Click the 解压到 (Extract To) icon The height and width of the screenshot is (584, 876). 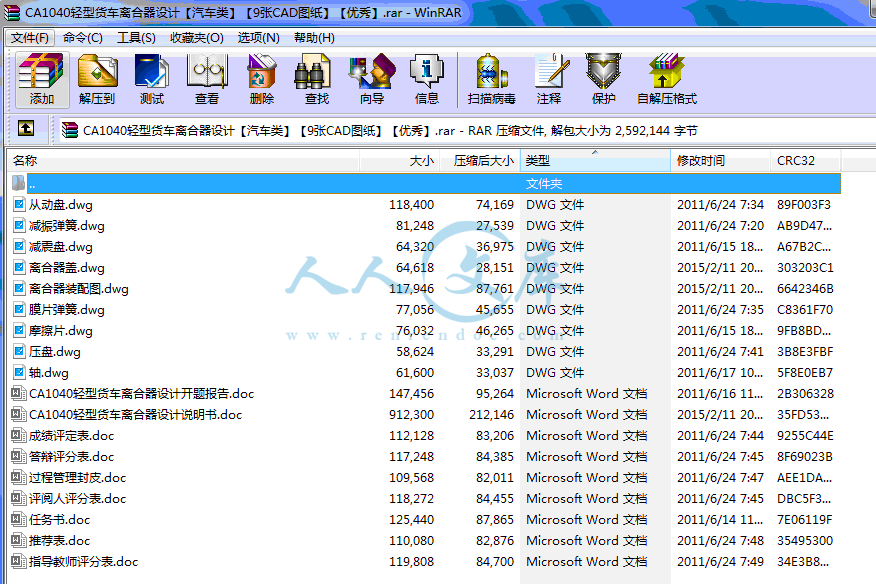click(x=97, y=79)
